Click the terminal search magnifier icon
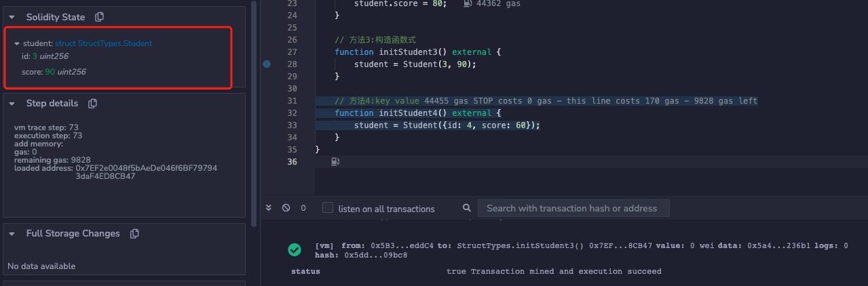This screenshot has height=286, width=868. 466,208
